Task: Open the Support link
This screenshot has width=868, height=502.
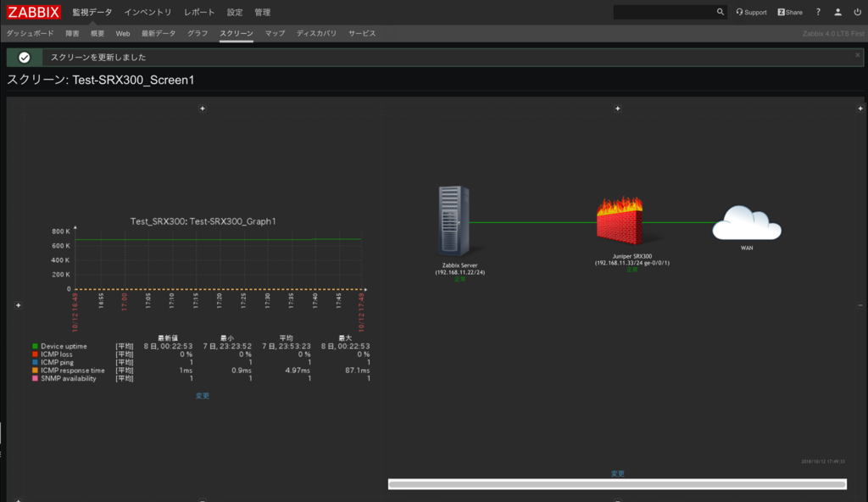Action: 751,12
